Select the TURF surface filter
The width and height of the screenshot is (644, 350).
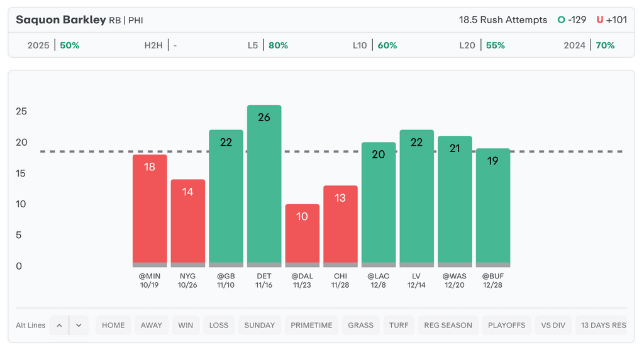[x=399, y=325]
